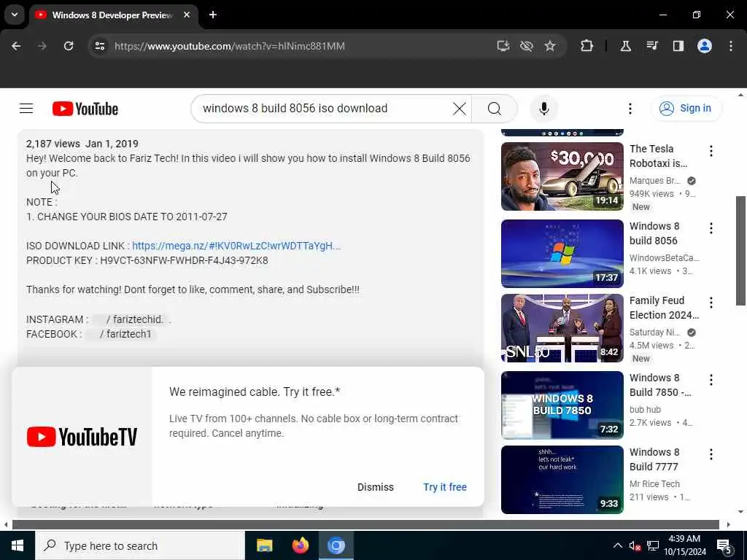Open the fariztech1 Facebook link
Screen dimensions: 747x560
click(125, 334)
